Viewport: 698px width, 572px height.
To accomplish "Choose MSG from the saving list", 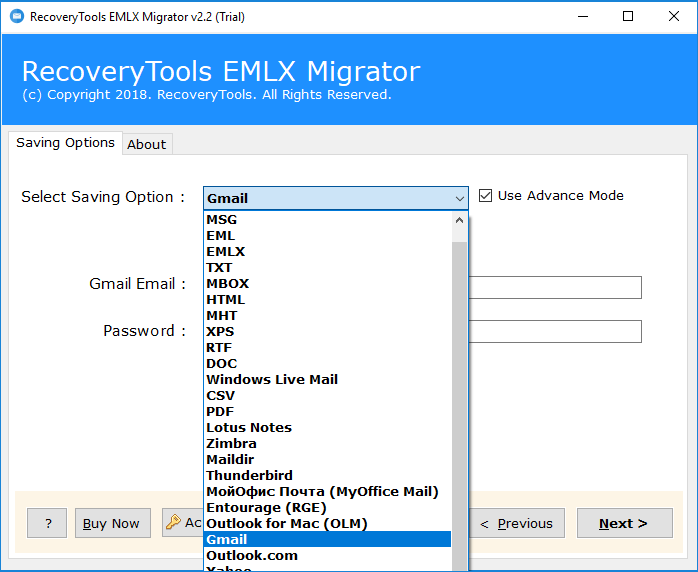I will [x=328, y=219].
